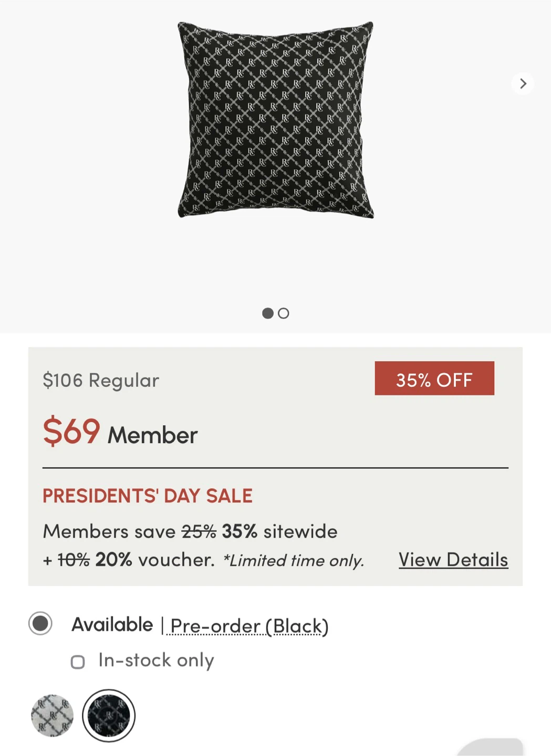Click the next image arrow
This screenshot has width=551, height=756.
pyautogui.click(x=523, y=83)
